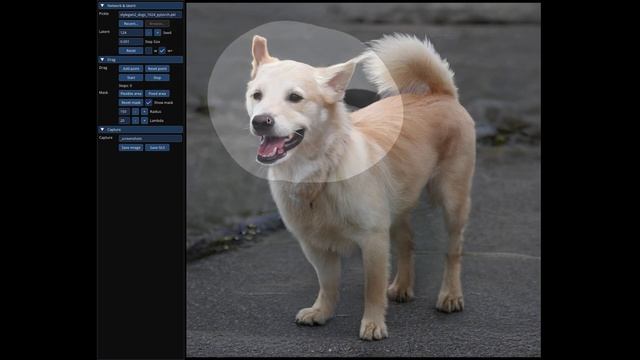This screenshot has height=360, width=640.
Task: Start the drag optimization
Action: click(131, 78)
